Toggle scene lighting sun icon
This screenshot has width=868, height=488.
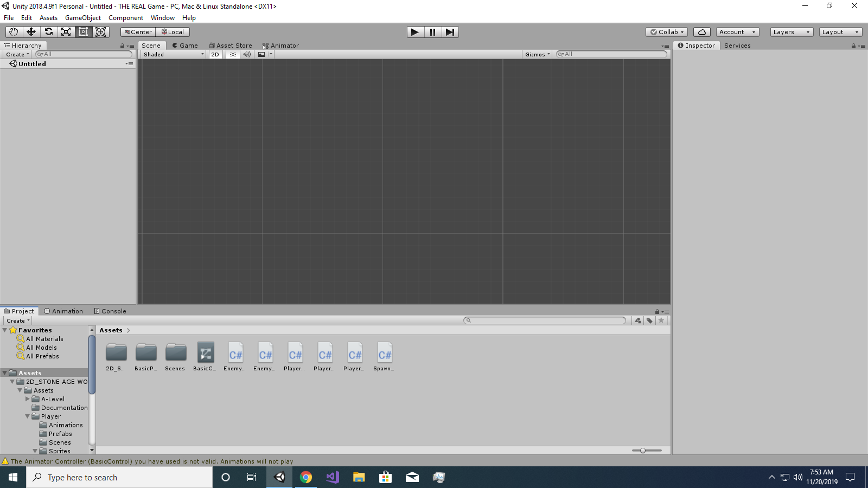[x=233, y=54]
